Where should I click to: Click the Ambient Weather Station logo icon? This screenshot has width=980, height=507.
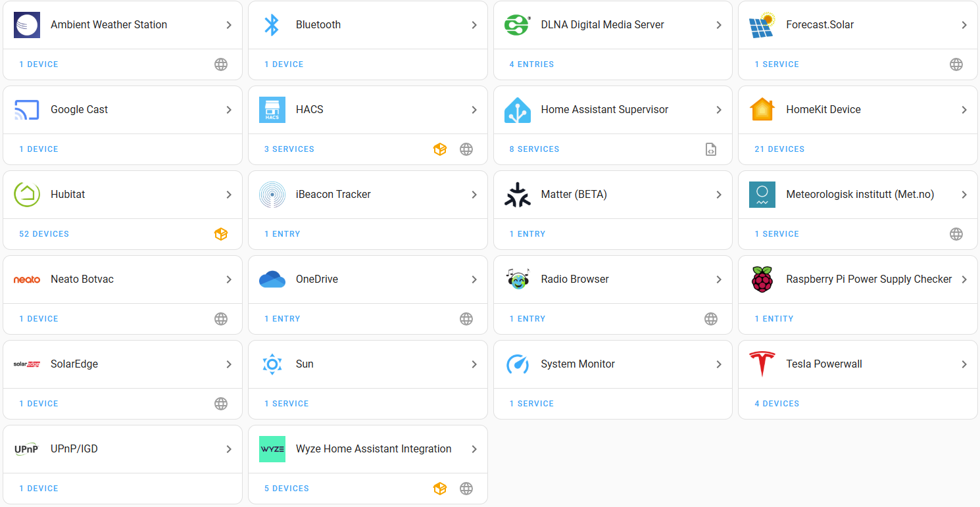pyautogui.click(x=27, y=25)
